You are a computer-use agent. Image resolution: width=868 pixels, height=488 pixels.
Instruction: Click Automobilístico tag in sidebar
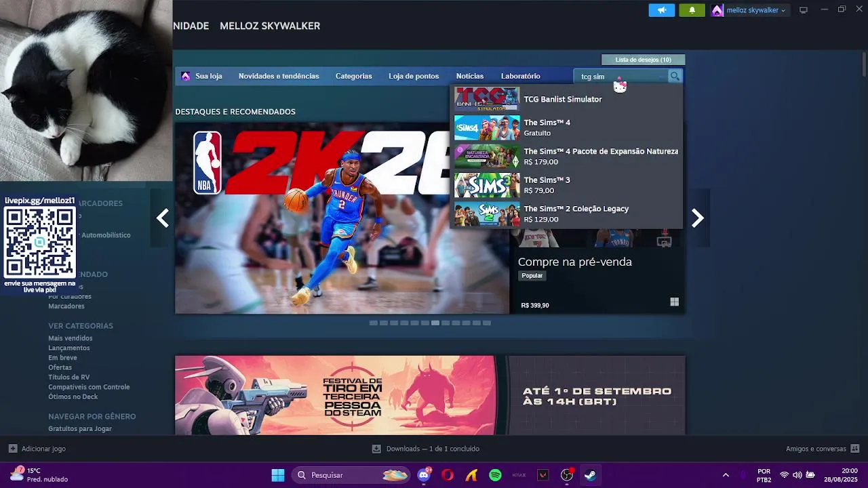pos(106,235)
